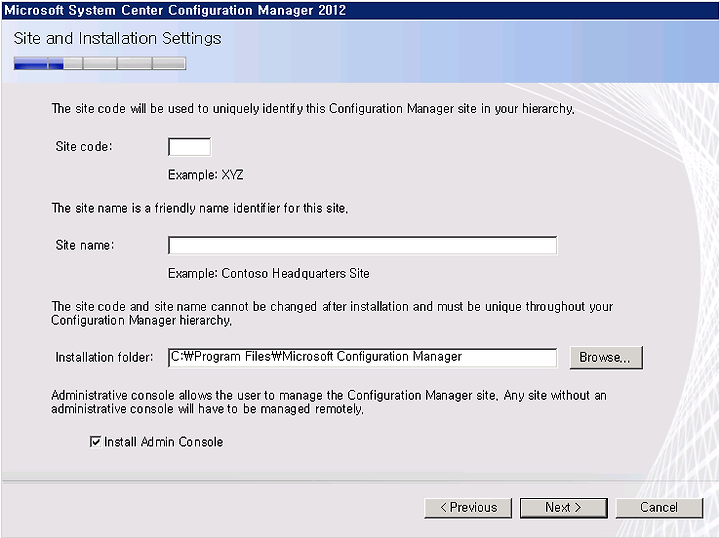Click the 'Site name:' label
Screen dimensions: 720x538
pyautogui.click(x=84, y=245)
